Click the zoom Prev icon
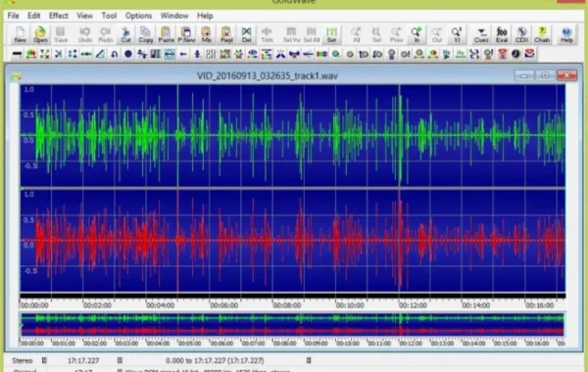This screenshot has width=588, height=372. (396, 35)
